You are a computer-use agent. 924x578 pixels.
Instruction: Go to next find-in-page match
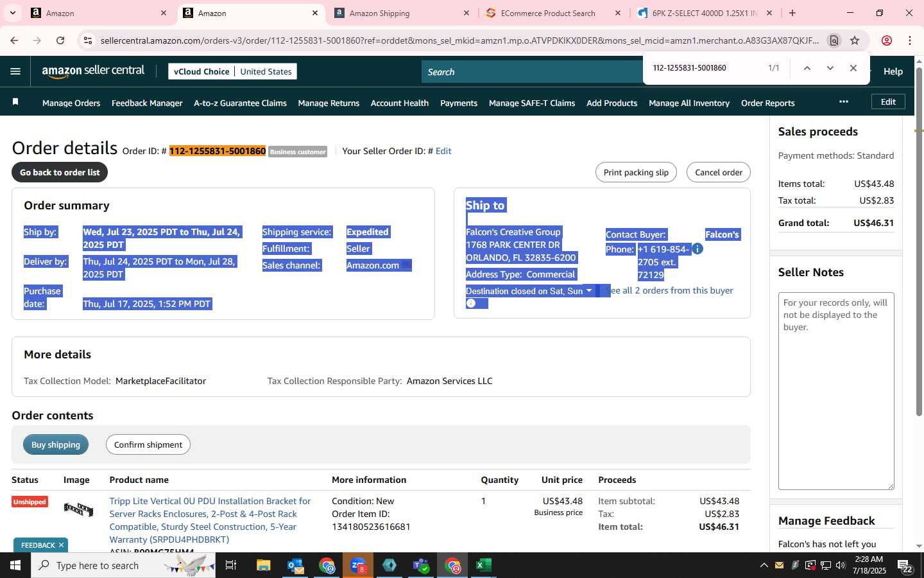point(830,68)
